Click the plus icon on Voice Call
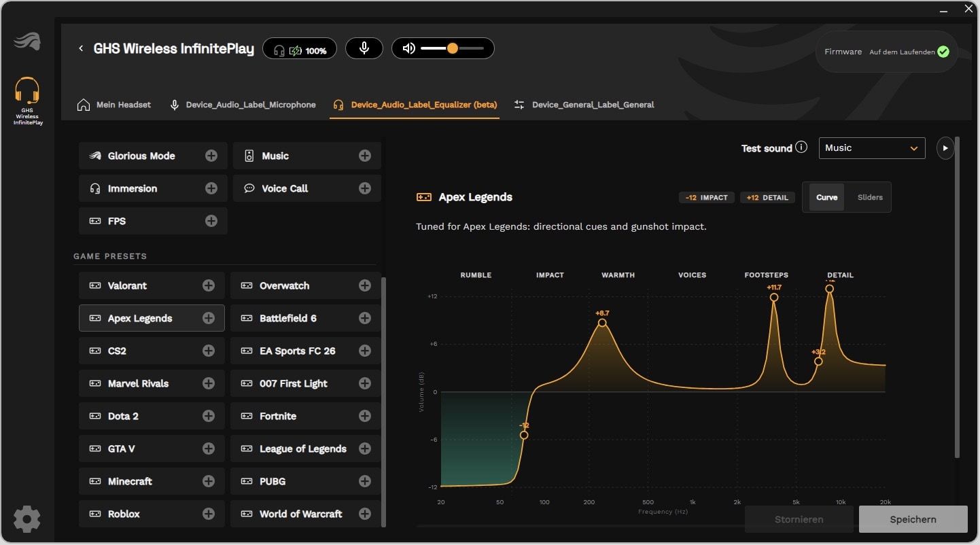Image resolution: width=980 pixels, height=545 pixels. (365, 188)
